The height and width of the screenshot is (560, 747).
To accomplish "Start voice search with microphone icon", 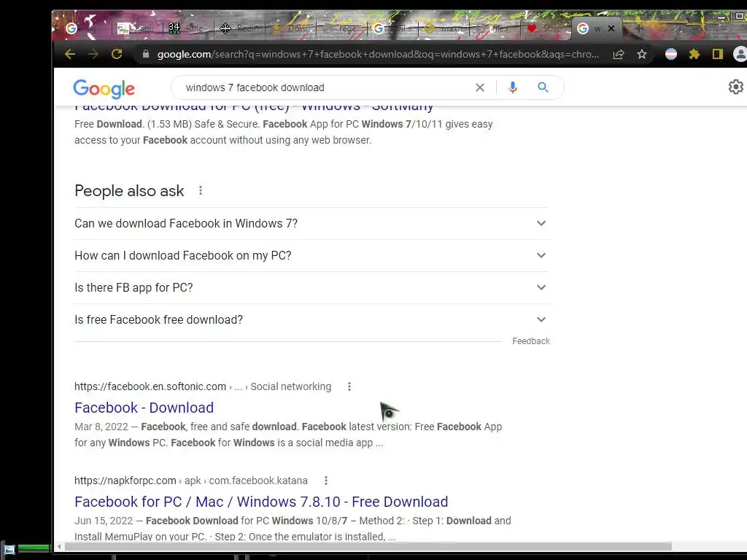I will coord(513,87).
